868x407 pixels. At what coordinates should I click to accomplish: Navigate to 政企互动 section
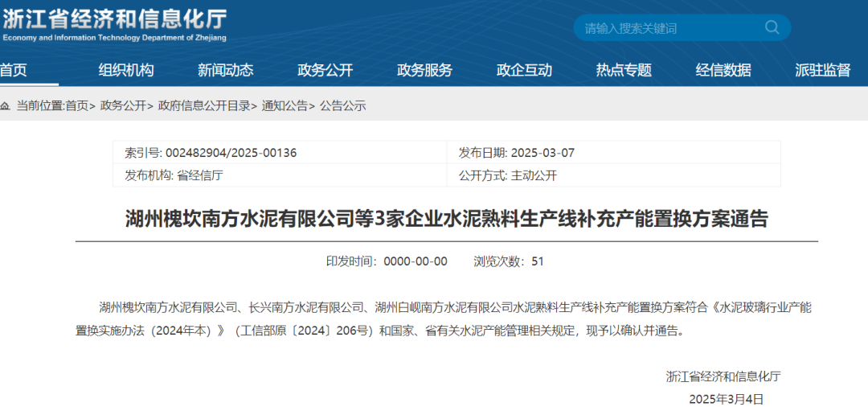point(525,70)
